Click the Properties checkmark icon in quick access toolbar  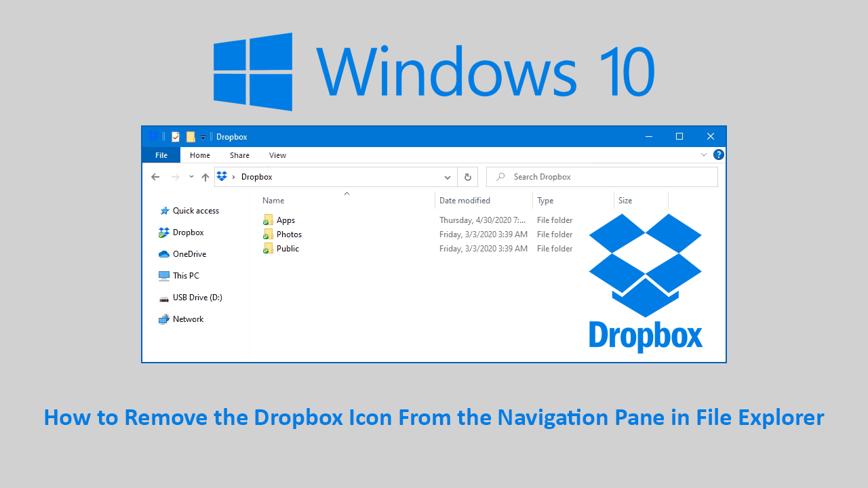pyautogui.click(x=176, y=137)
